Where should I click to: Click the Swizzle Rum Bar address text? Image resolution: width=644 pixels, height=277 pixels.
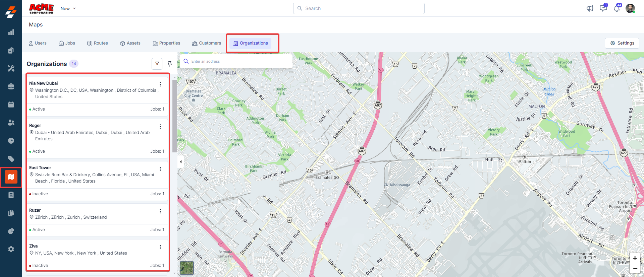click(x=95, y=178)
